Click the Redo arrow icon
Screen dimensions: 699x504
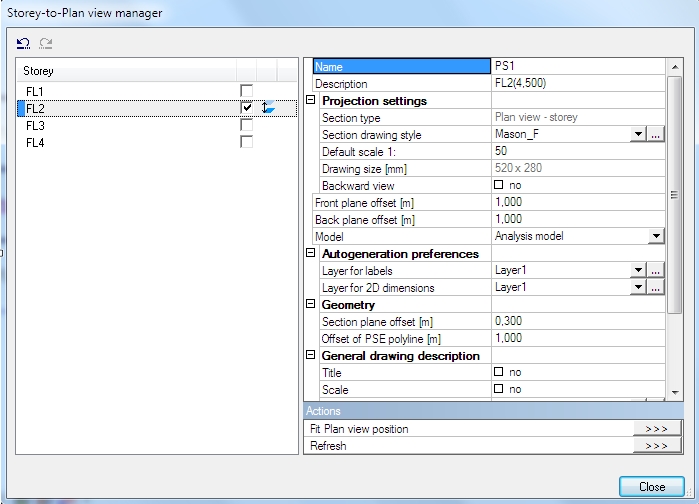coord(45,43)
